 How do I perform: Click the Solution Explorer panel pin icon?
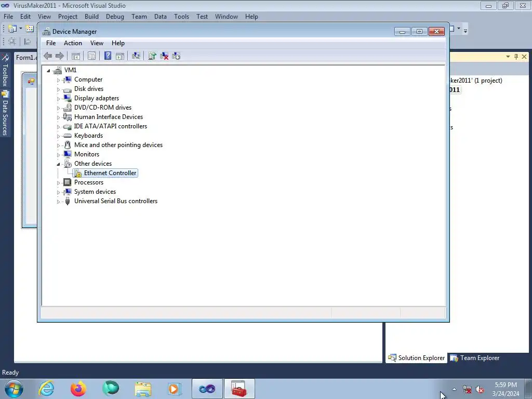[516, 57]
